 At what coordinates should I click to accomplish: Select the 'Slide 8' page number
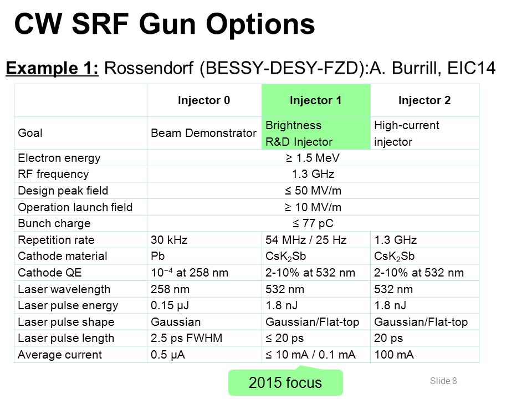point(443,381)
